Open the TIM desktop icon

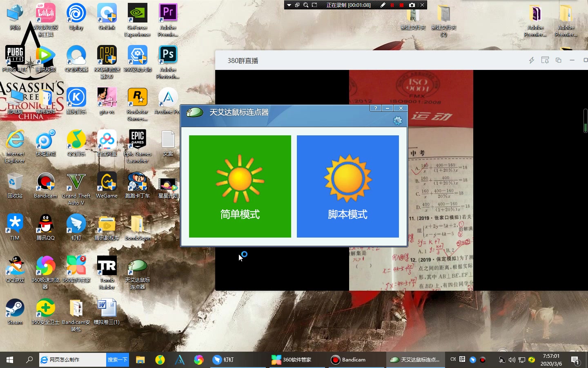coord(15,227)
